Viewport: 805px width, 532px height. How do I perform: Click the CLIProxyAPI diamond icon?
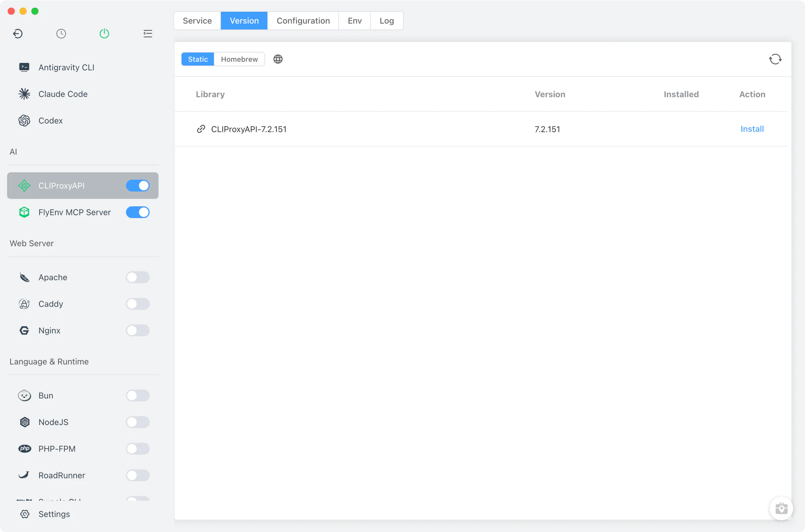[24, 185]
